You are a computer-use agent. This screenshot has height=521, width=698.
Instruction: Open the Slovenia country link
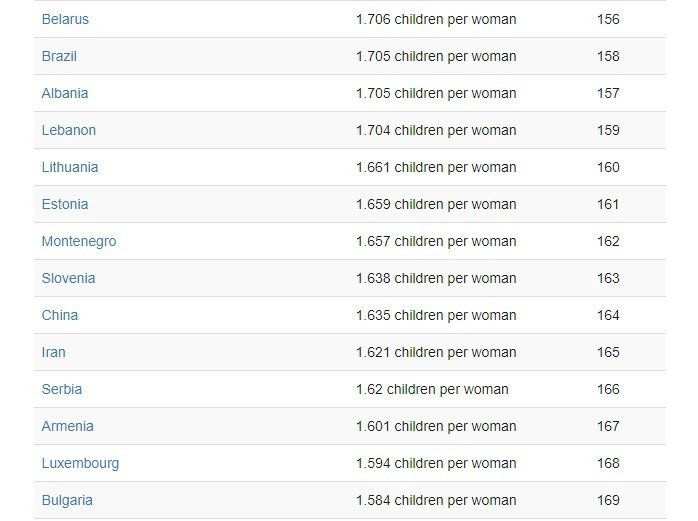[x=69, y=278]
